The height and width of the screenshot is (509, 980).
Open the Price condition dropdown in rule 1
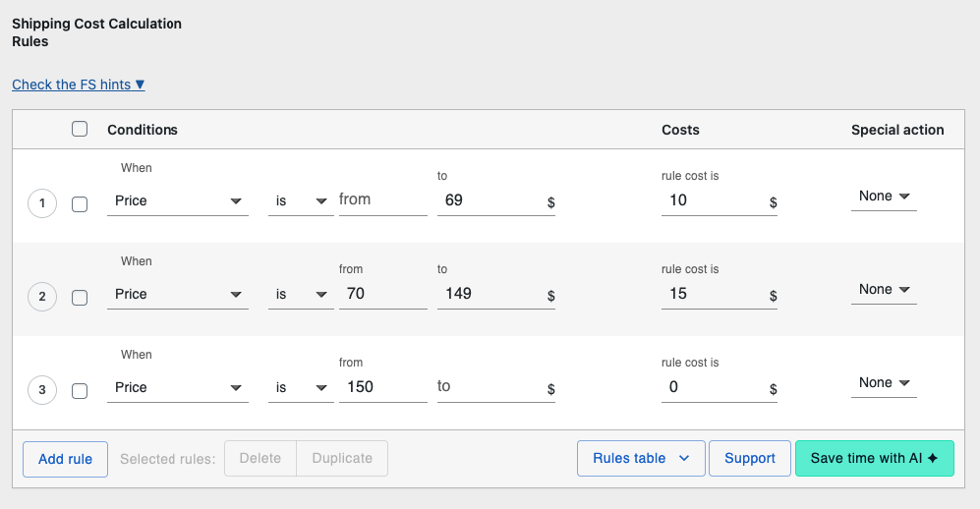[177, 200]
